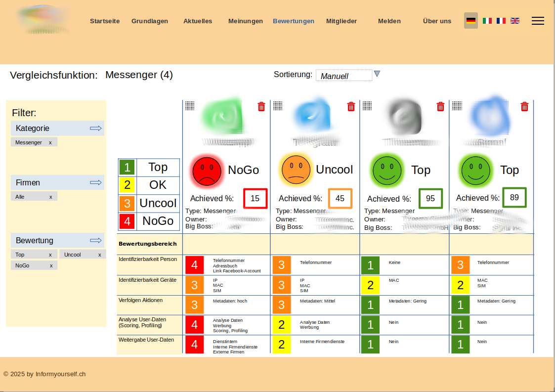Remove the Messenger category filter tag
This screenshot has width=555, height=392.
[50, 142]
